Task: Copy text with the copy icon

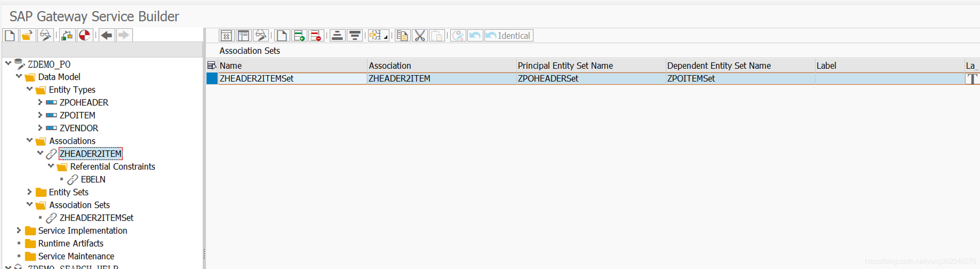Action: click(x=402, y=35)
